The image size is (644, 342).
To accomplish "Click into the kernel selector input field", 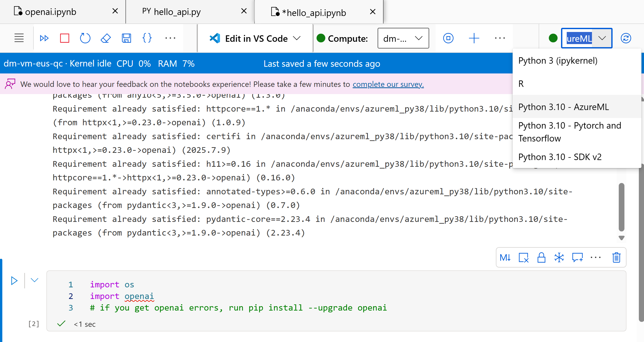I will tap(579, 38).
